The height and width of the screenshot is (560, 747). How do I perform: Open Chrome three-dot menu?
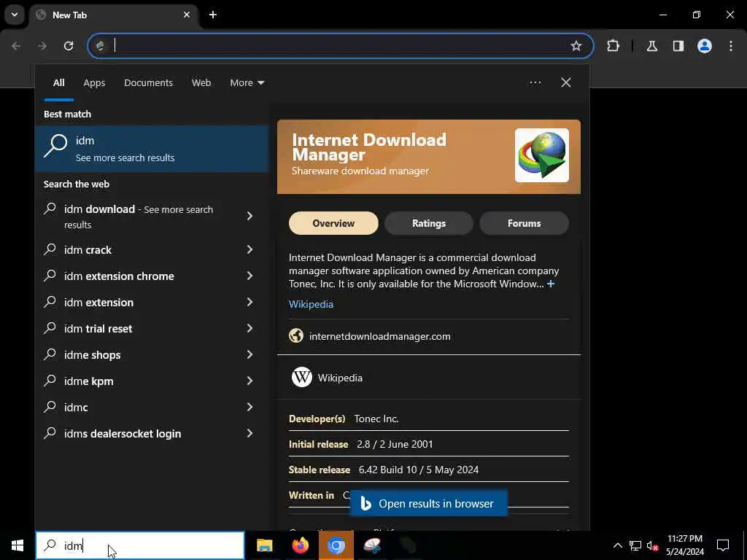pyautogui.click(x=731, y=46)
